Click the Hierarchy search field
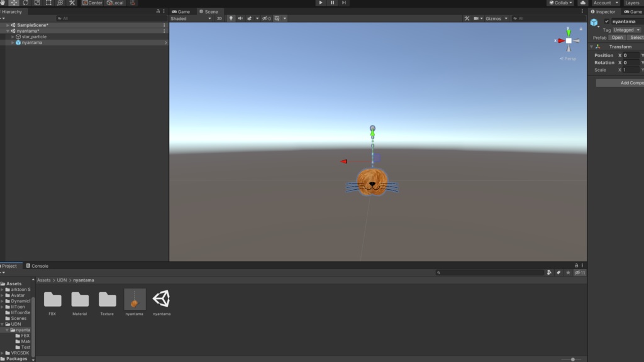Viewport: 644px width, 362px height. coord(111,18)
